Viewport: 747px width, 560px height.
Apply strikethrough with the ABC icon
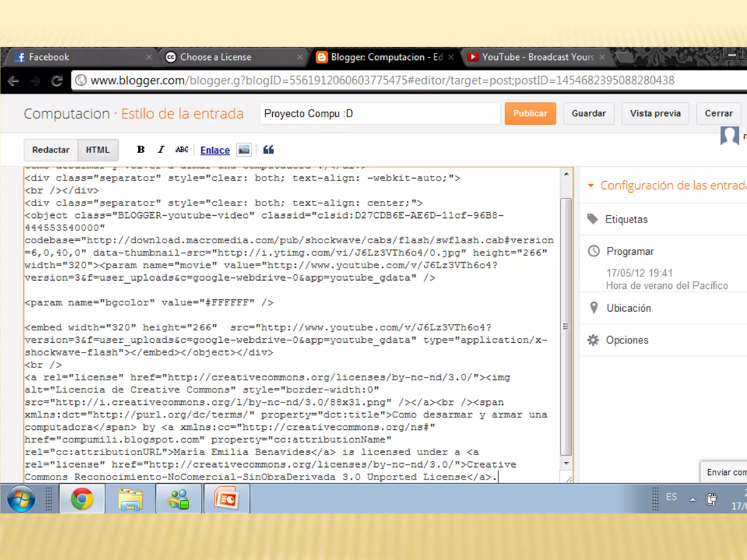pyautogui.click(x=182, y=150)
